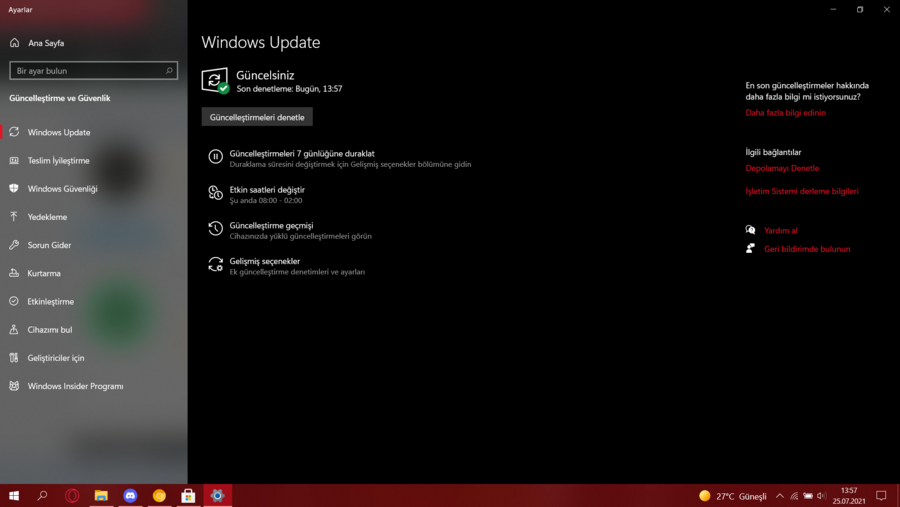The height and width of the screenshot is (507, 900).
Task: Open taskbar search magnifier
Action: click(42, 496)
